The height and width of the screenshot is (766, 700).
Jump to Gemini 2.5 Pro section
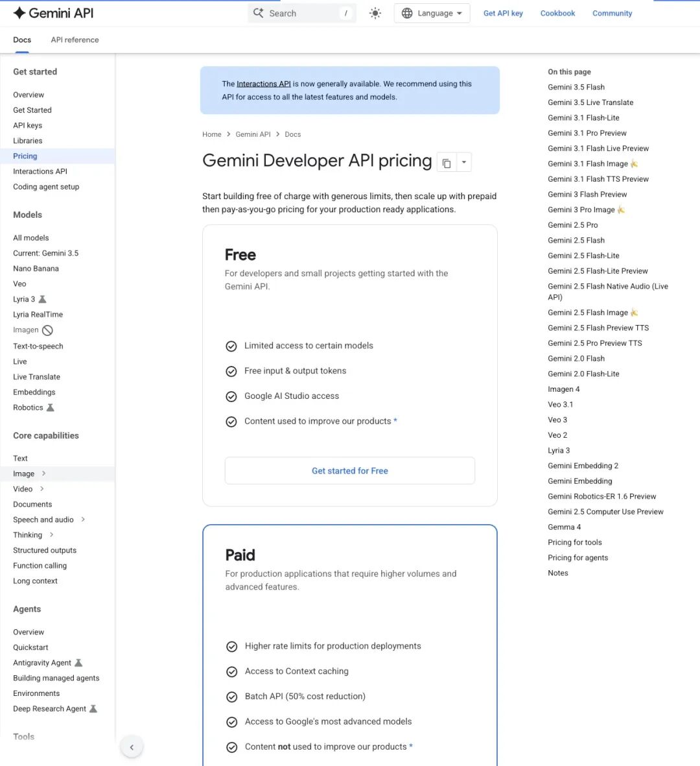[572, 224]
